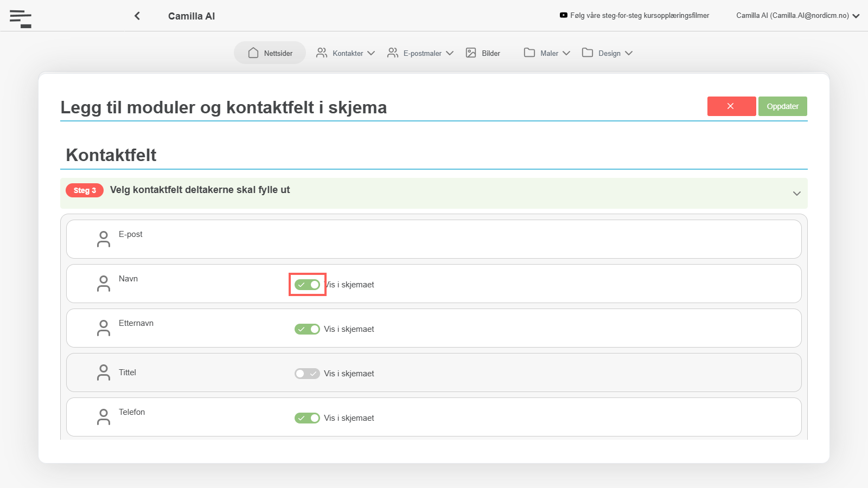Click the person icon in E-post row
Viewport: 868px width, 488px height.
click(104, 239)
